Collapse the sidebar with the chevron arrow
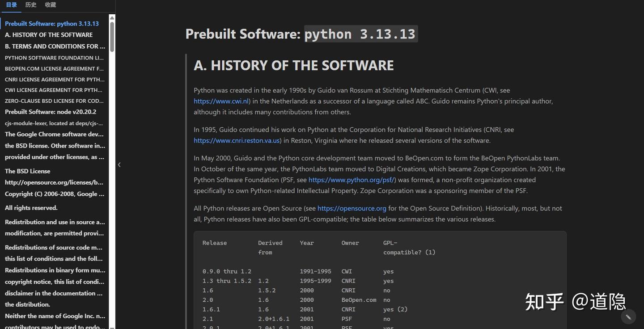This screenshot has height=329, width=644. point(119,164)
